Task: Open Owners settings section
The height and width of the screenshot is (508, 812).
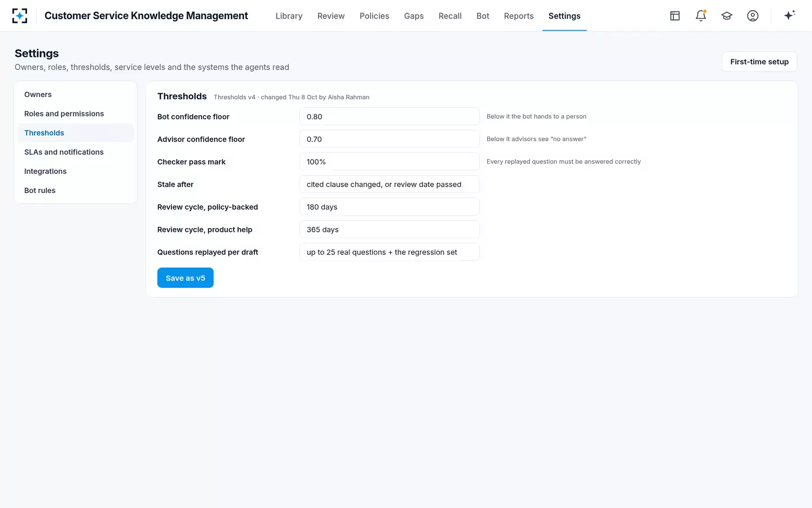Action: (76, 94)
